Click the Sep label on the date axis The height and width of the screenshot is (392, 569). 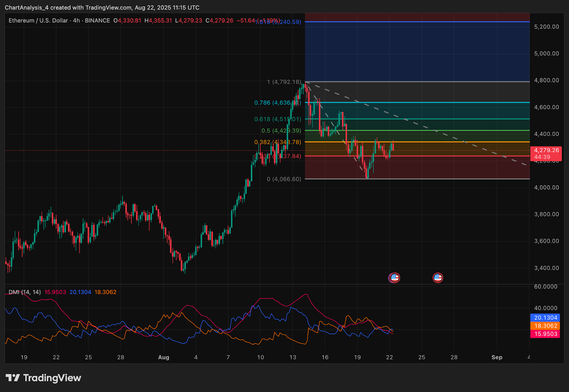point(496,357)
